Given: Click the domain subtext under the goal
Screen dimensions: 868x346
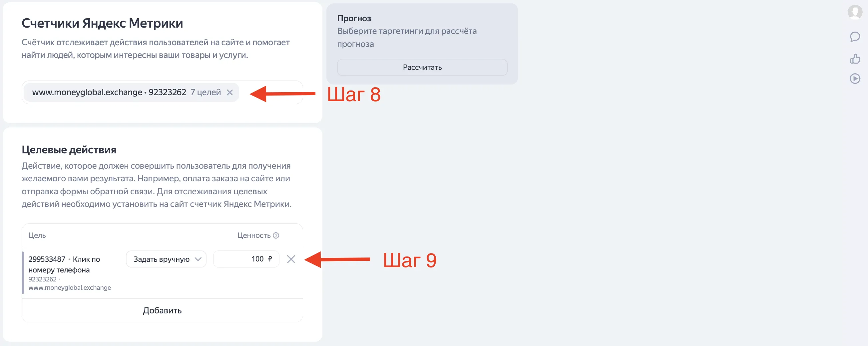Looking at the screenshot, I should point(69,287).
